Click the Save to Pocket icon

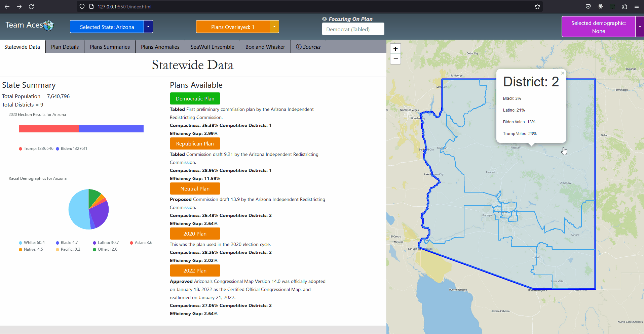[x=588, y=7]
